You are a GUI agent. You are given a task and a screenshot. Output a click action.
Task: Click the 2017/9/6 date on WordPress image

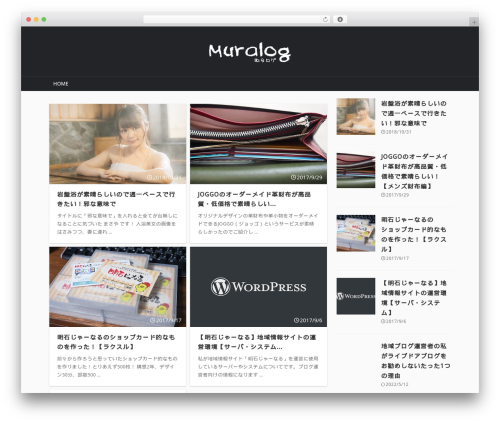click(308, 320)
